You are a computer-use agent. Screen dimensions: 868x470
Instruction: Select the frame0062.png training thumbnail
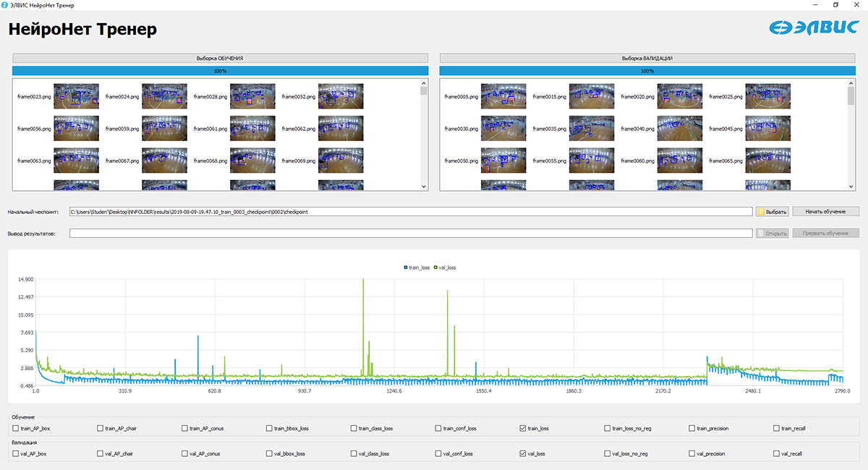(341, 129)
